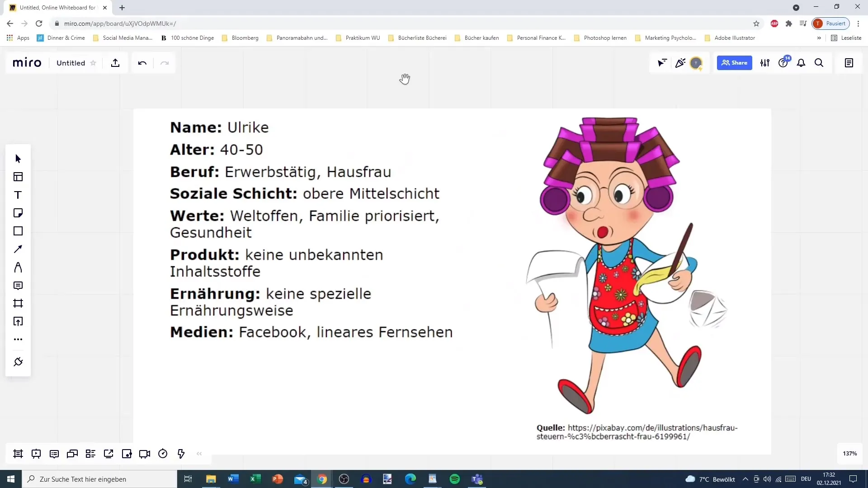Open the Adobe Illustrator bookmark folder
Image resolution: width=868 pixels, height=488 pixels.
pyautogui.click(x=730, y=38)
